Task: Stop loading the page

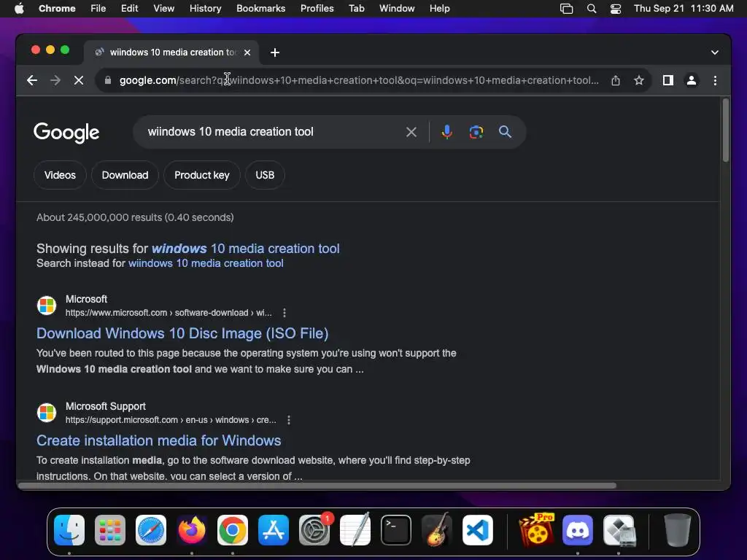Action: (79, 80)
